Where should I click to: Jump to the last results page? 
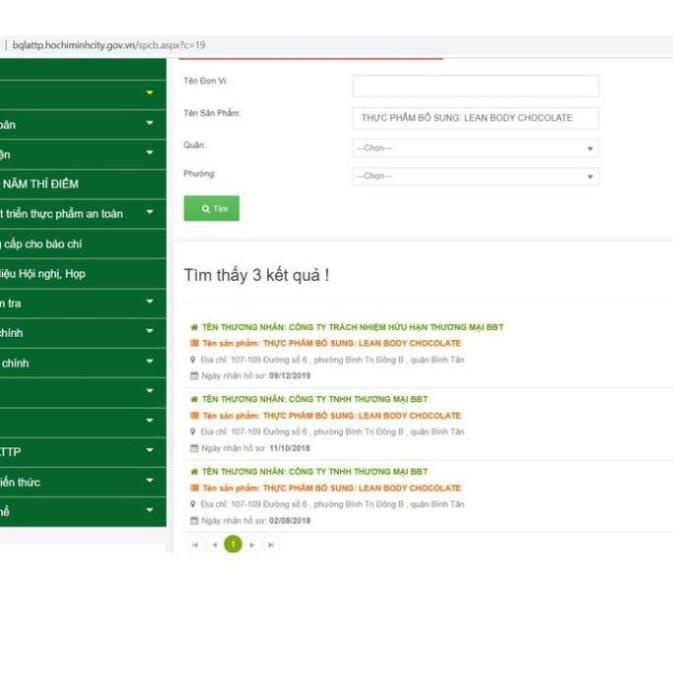coord(271,544)
